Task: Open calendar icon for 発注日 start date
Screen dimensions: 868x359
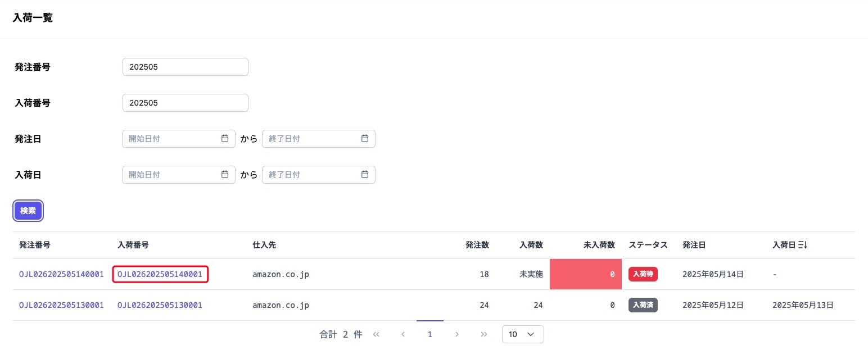Action: coord(225,139)
